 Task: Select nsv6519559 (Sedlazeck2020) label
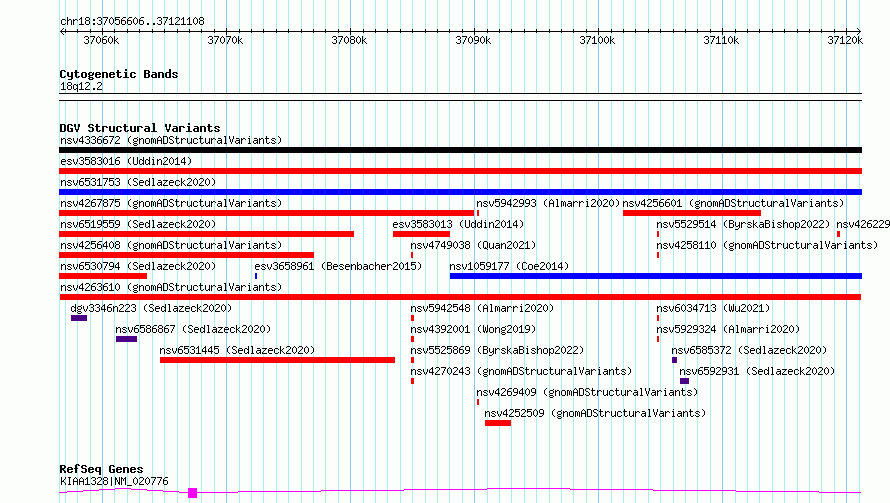point(138,224)
